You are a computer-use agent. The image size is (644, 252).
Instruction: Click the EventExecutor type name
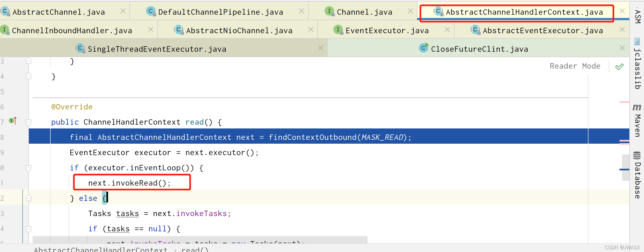(x=99, y=152)
